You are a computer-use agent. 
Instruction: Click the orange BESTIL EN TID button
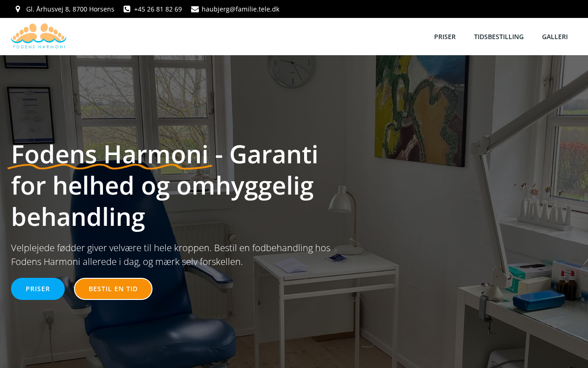click(x=113, y=289)
